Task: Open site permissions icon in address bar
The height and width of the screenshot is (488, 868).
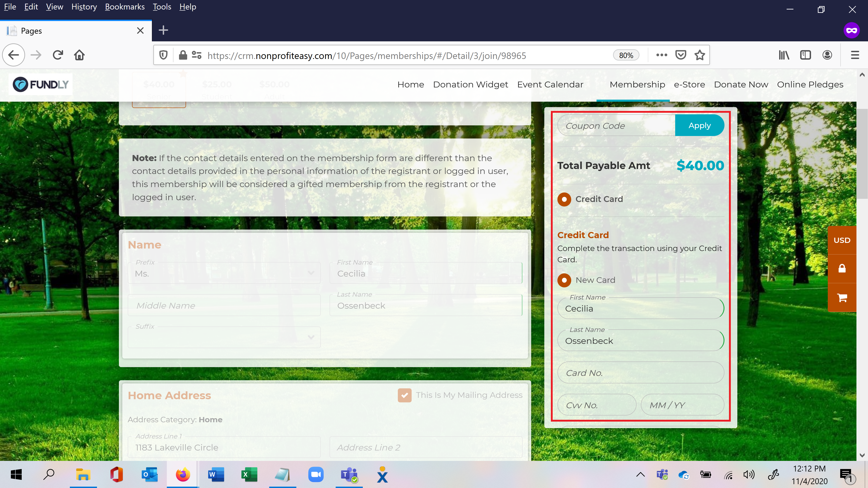Action: (196, 55)
